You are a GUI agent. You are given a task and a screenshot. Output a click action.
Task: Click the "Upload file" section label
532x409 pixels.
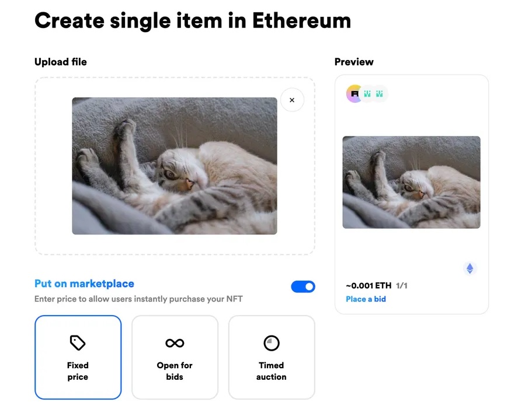61,62
